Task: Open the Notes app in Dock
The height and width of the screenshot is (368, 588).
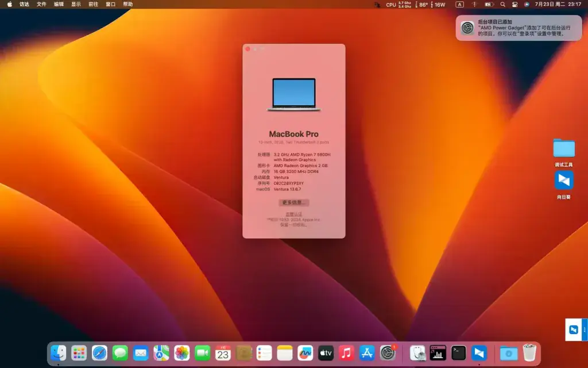Action: (x=285, y=353)
